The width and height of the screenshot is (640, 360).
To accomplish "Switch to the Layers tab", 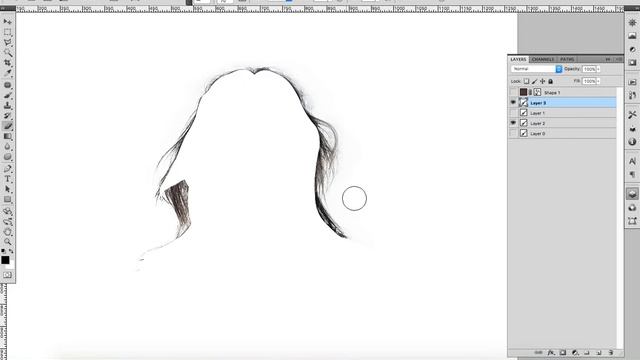I will 518,59.
